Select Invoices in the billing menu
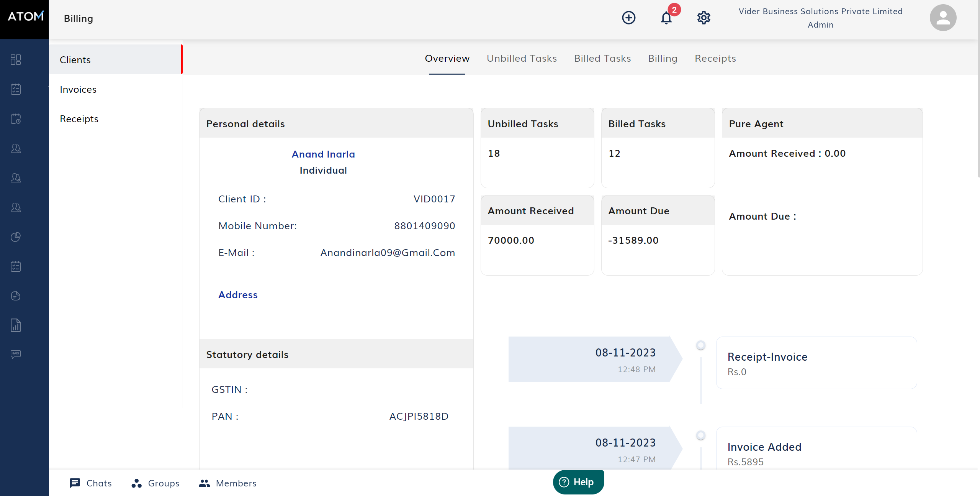980x496 pixels. pyautogui.click(x=78, y=89)
